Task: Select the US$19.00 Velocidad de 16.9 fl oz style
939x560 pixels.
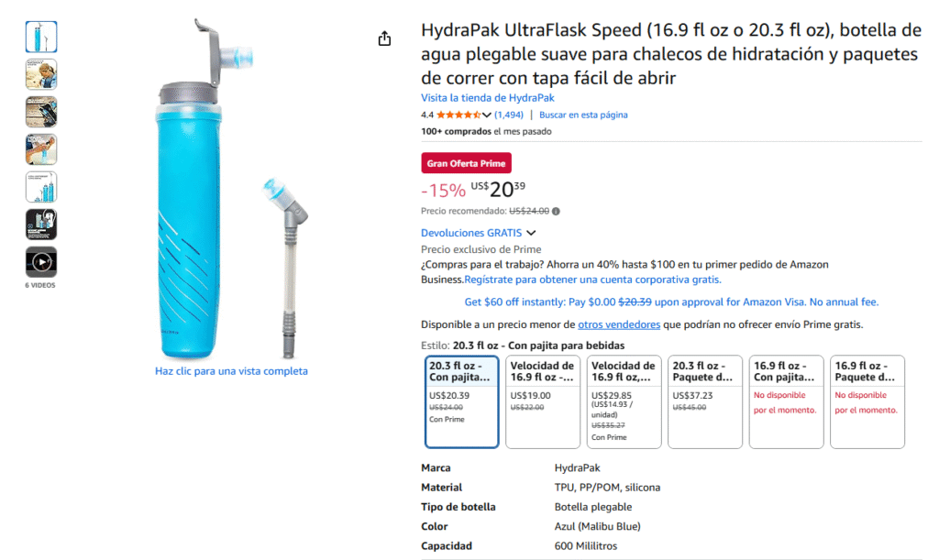Action: [x=544, y=401]
